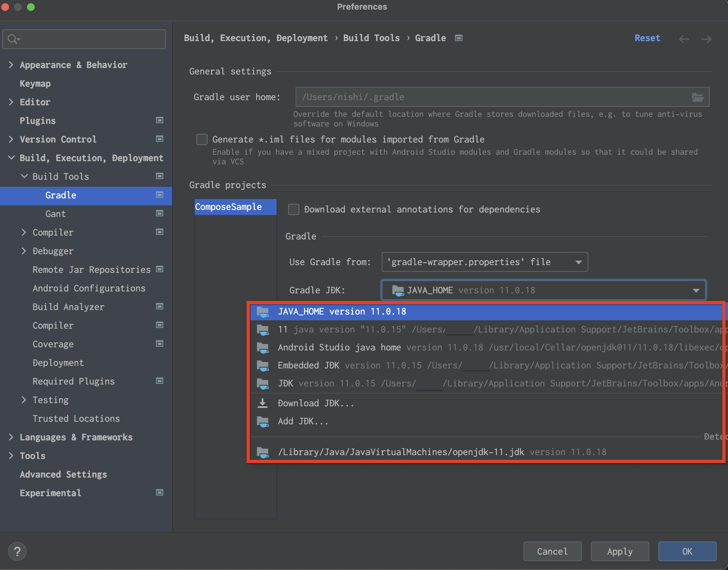
Task: Confirm with the OK button
Action: [x=687, y=552]
